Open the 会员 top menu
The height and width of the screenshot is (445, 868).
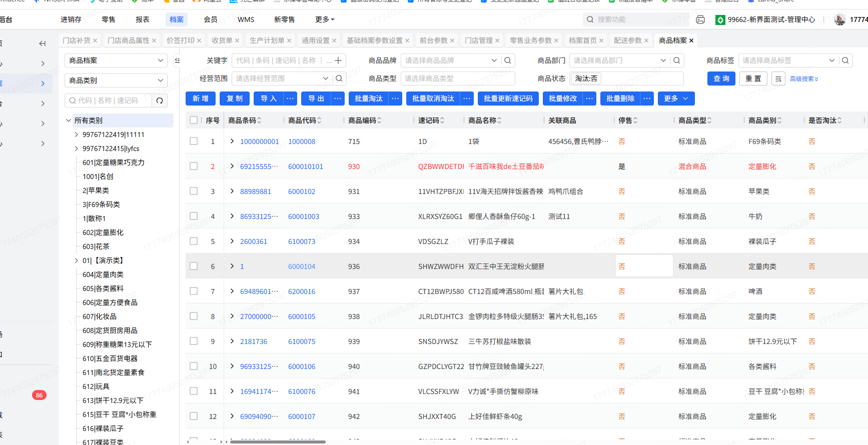(211, 19)
